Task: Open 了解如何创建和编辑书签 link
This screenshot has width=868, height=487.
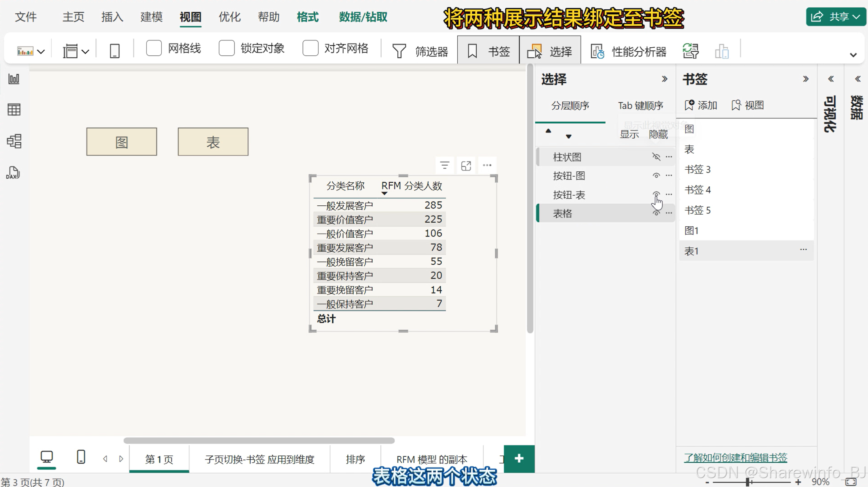Action: point(735,457)
